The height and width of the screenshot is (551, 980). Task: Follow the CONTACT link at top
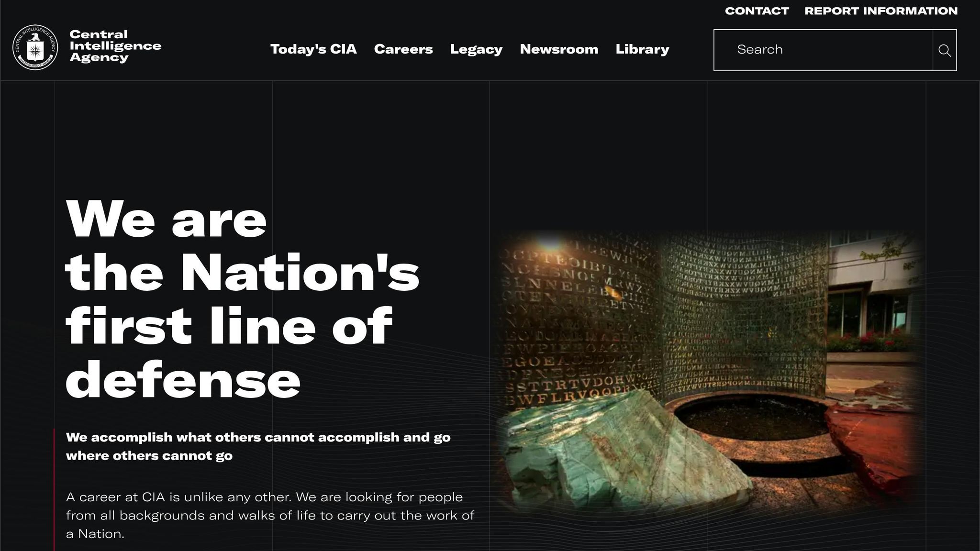(x=757, y=11)
